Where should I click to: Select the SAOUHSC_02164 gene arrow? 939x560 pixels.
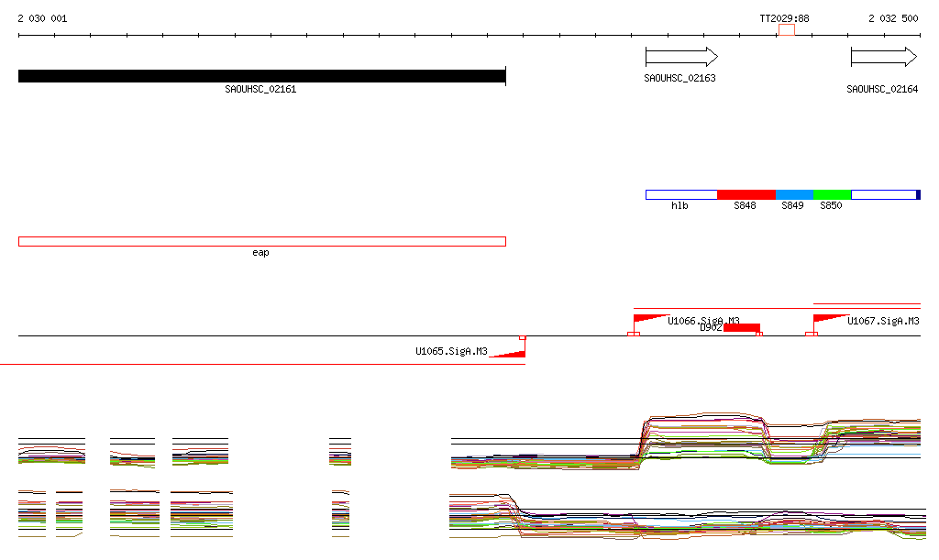(884, 57)
